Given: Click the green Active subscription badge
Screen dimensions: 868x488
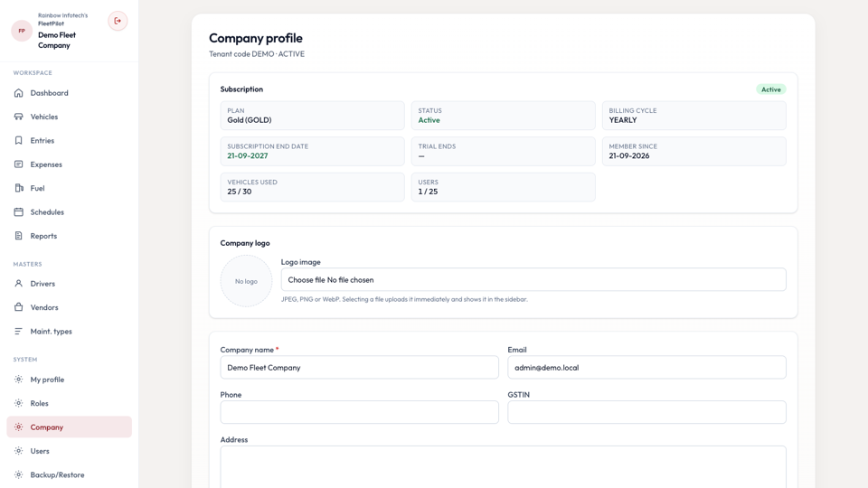Looking at the screenshot, I should [771, 89].
